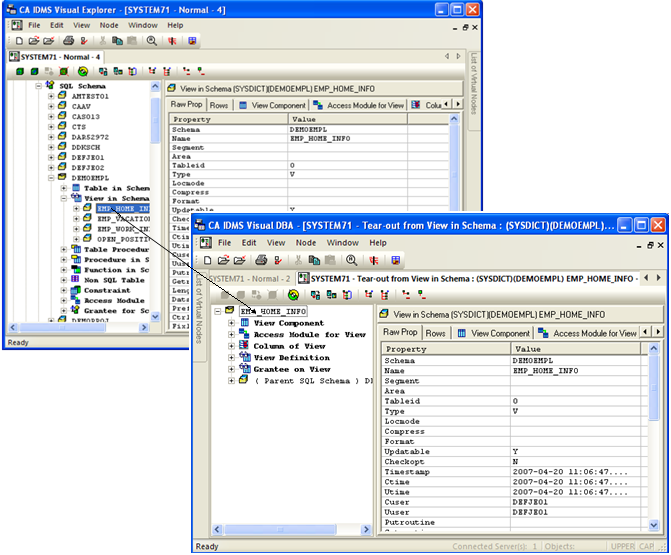This screenshot has height=555, width=671.
Task: Click blue grid icon in Visual DBA toolbar
Action: point(396,260)
